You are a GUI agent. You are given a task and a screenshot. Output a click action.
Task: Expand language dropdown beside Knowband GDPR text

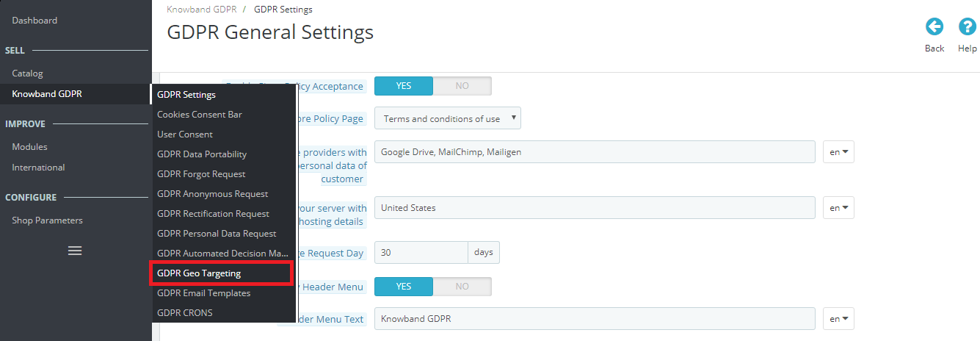(x=838, y=319)
